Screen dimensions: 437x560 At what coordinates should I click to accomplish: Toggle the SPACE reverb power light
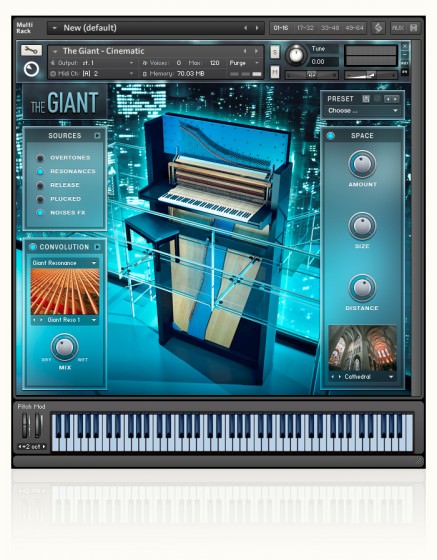pyautogui.click(x=331, y=136)
